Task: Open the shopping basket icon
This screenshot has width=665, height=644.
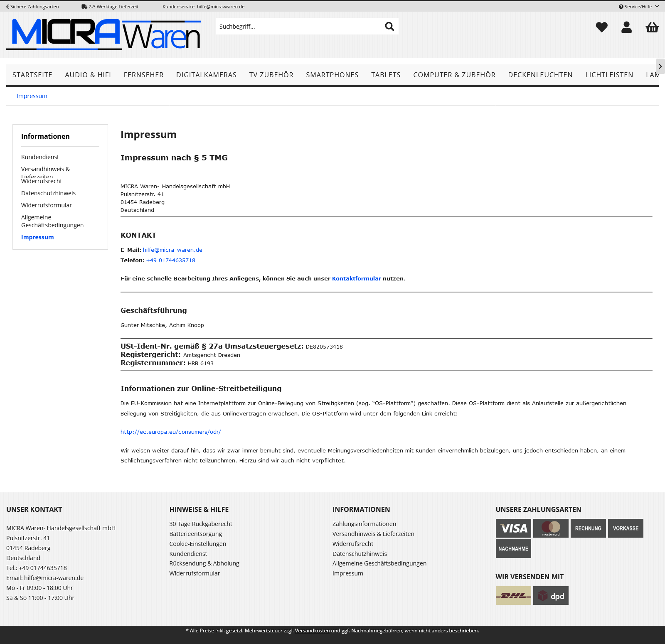Action: pos(652,27)
